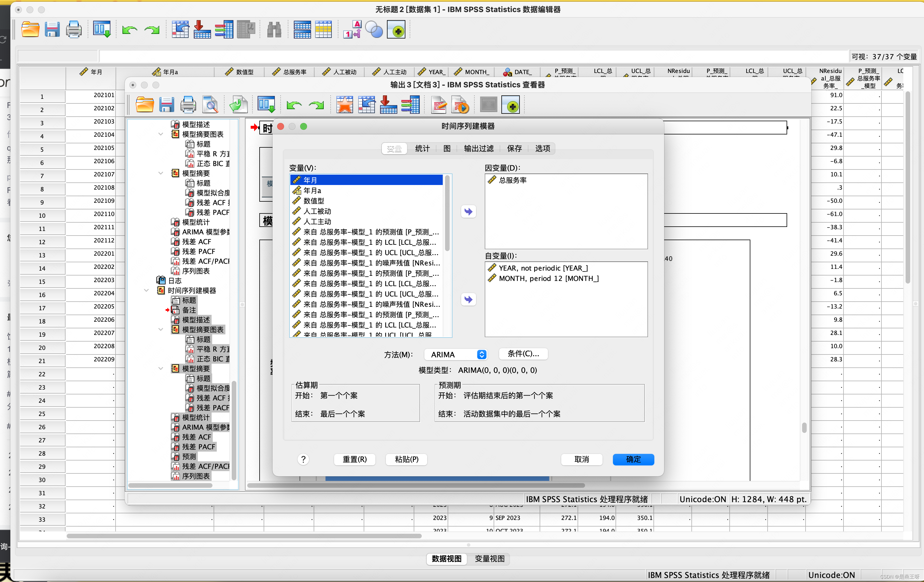Screen dimensions: 924x582
Task: Click the arrow button to move variable to 因变量
Action: 468,211
